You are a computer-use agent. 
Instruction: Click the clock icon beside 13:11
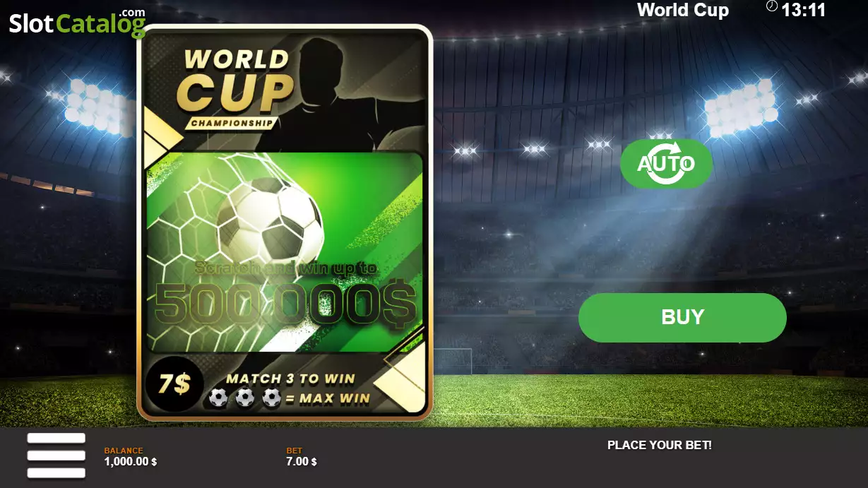tap(771, 6)
